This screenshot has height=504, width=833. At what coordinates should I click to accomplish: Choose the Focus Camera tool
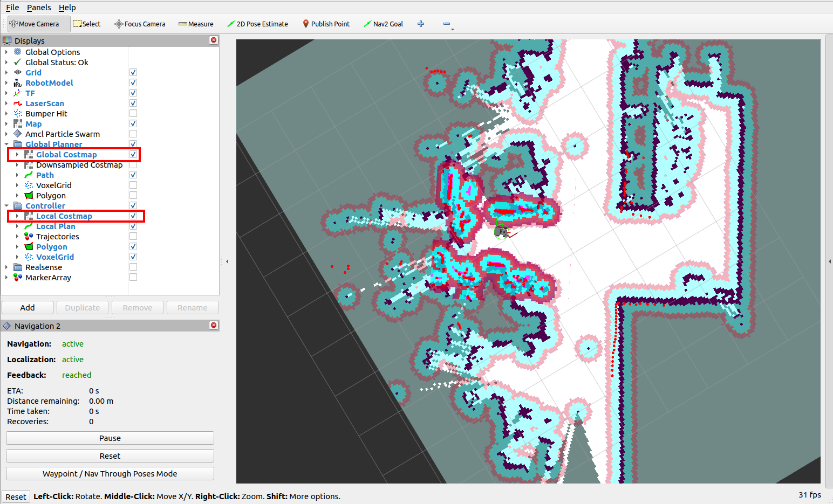140,24
